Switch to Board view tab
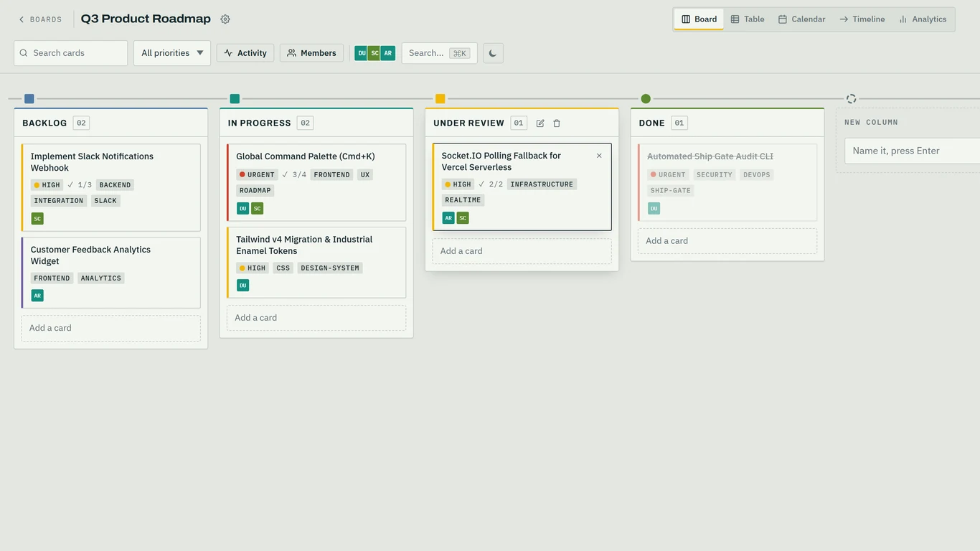Viewport: 980px width, 551px height. tap(699, 19)
